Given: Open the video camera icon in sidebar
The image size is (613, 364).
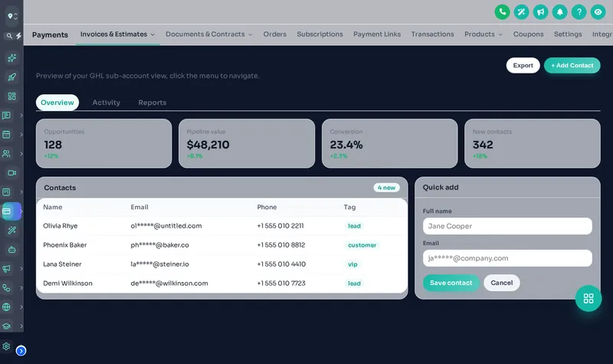Looking at the screenshot, I should pyautogui.click(x=11, y=173).
